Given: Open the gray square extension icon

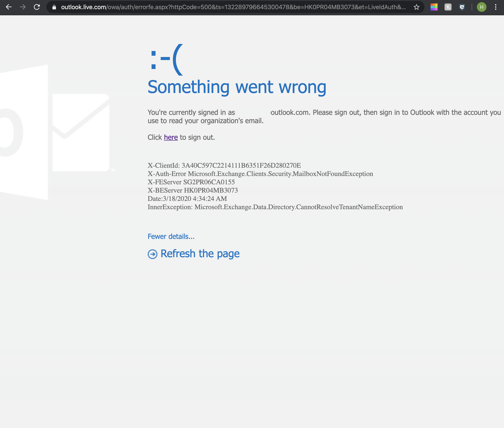Looking at the screenshot, I should click(x=448, y=7).
